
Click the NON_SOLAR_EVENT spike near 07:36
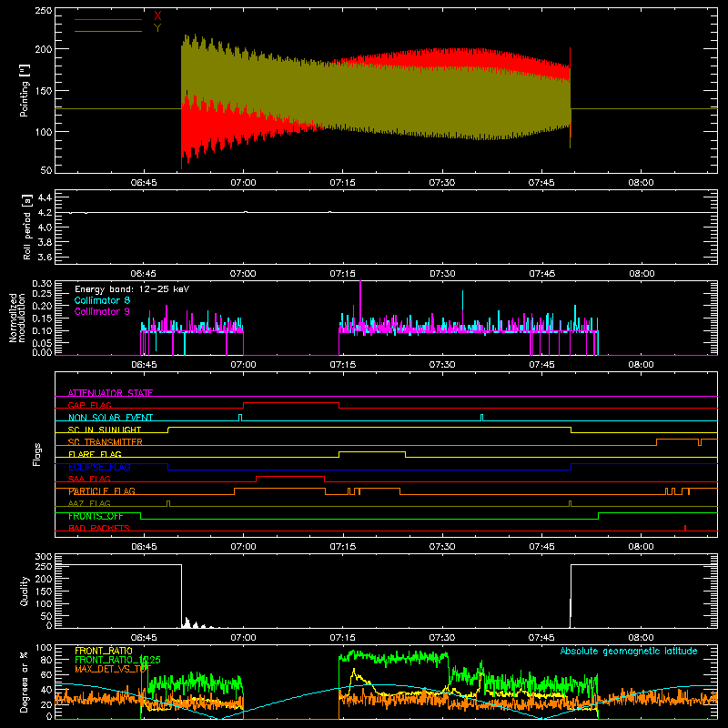[x=482, y=418]
